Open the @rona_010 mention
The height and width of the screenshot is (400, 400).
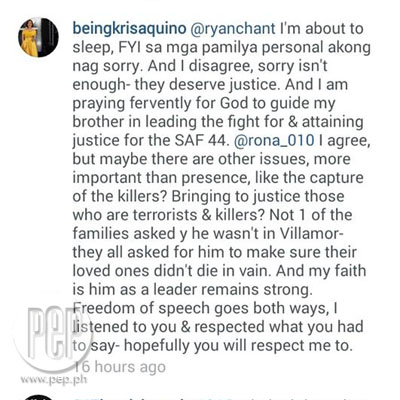[x=274, y=141]
